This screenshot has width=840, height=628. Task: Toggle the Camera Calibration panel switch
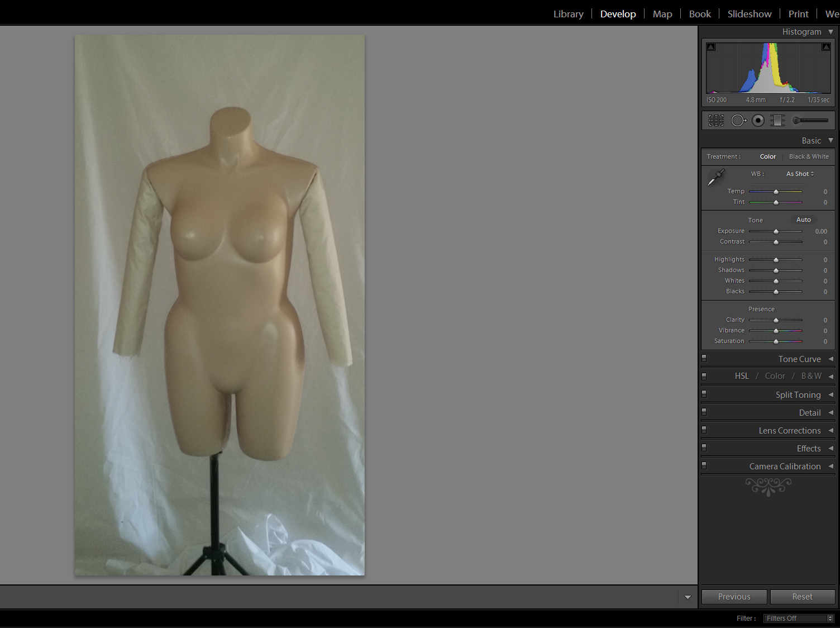[704, 465]
